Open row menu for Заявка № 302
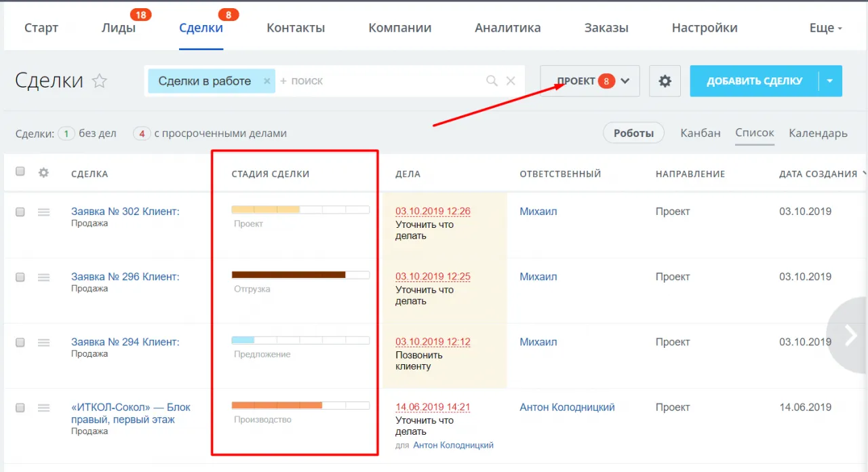 tap(43, 212)
